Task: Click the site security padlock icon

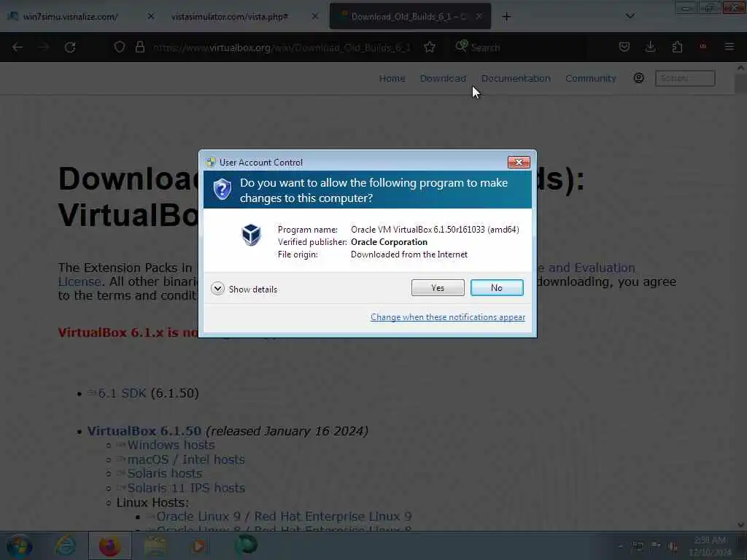Action: pos(139,47)
